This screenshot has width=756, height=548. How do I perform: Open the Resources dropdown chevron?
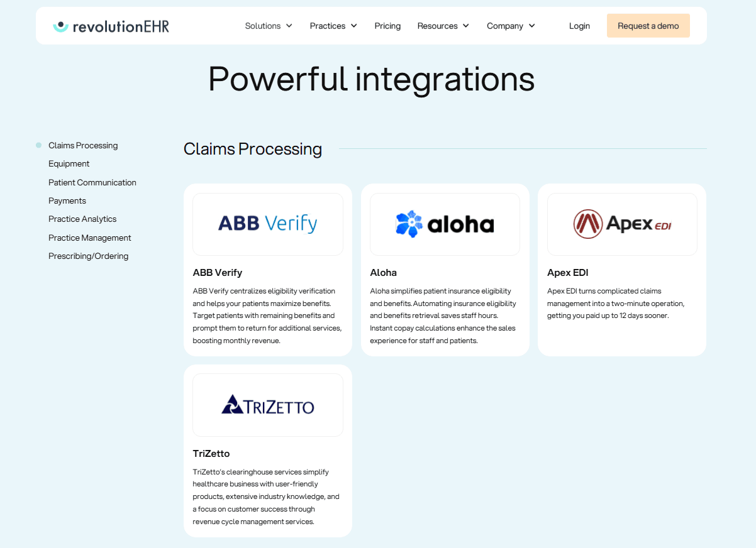(x=466, y=26)
